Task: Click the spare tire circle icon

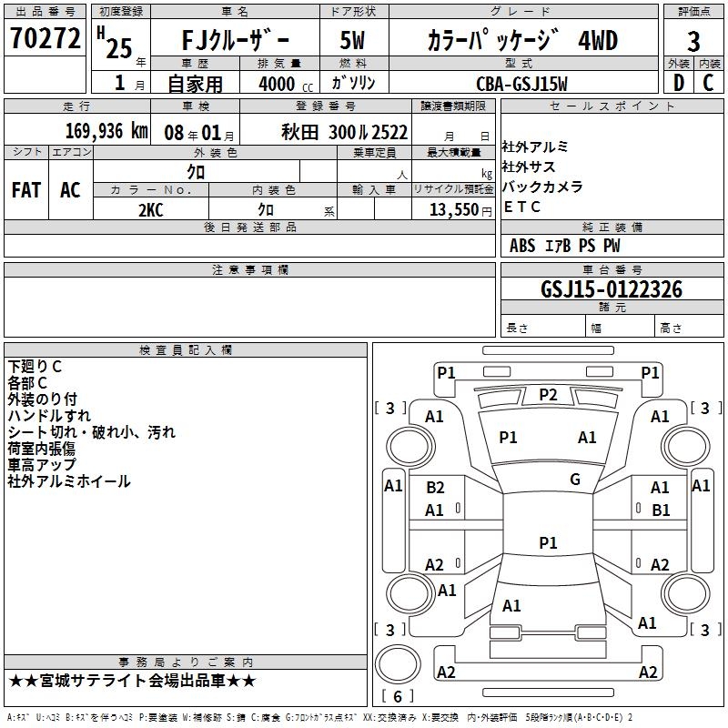Action: (x=398, y=664)
